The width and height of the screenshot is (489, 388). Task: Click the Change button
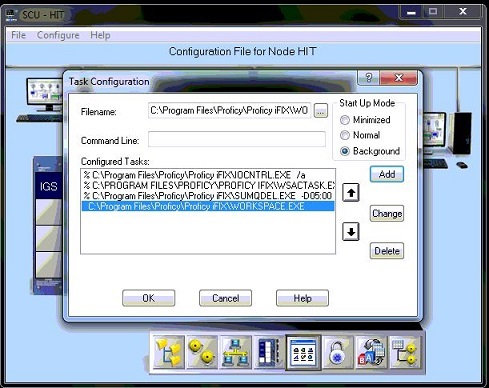(x=387, y=213)
